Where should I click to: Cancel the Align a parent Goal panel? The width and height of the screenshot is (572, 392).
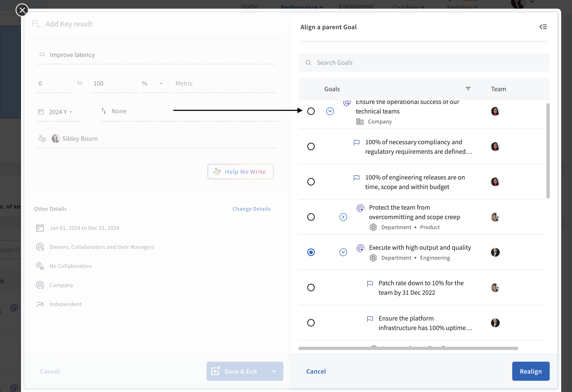tap(316, 371)
